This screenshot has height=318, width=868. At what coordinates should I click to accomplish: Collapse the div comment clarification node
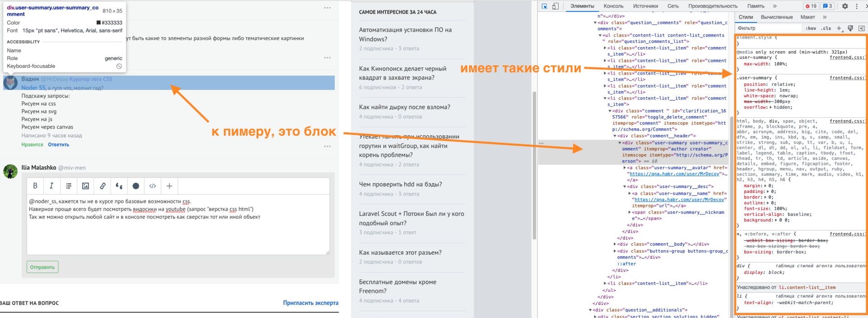point(610,111)
